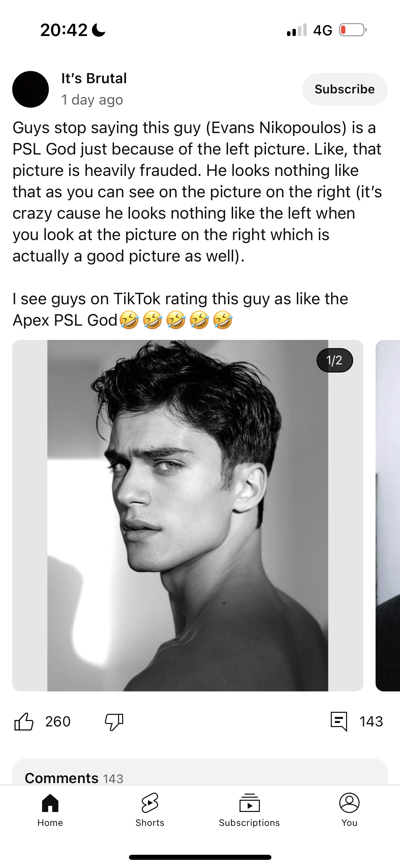Tap the battery indicator in status bar
The image size is (400, 868).
coord(353,30)
